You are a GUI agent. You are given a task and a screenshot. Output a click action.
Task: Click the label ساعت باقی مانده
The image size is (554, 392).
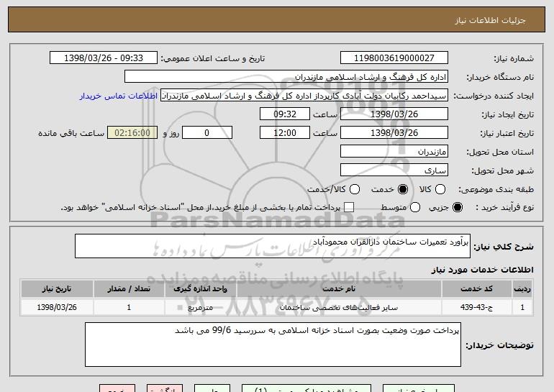pos(71,133)
